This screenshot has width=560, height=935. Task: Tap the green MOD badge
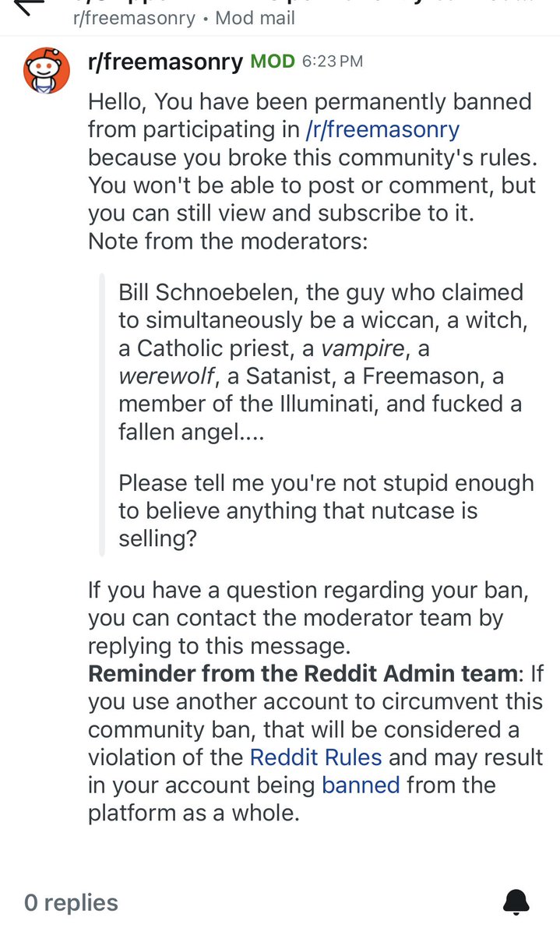coord(272,62)
